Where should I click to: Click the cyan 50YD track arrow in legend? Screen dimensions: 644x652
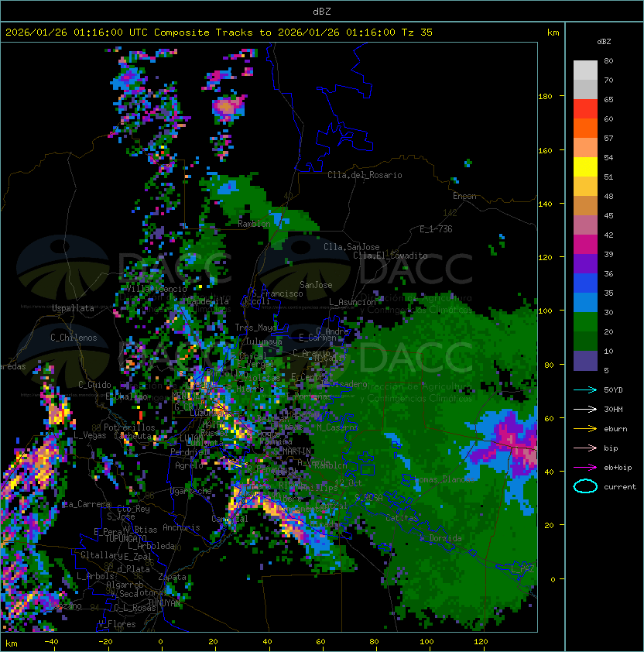(x=585, y=390)
